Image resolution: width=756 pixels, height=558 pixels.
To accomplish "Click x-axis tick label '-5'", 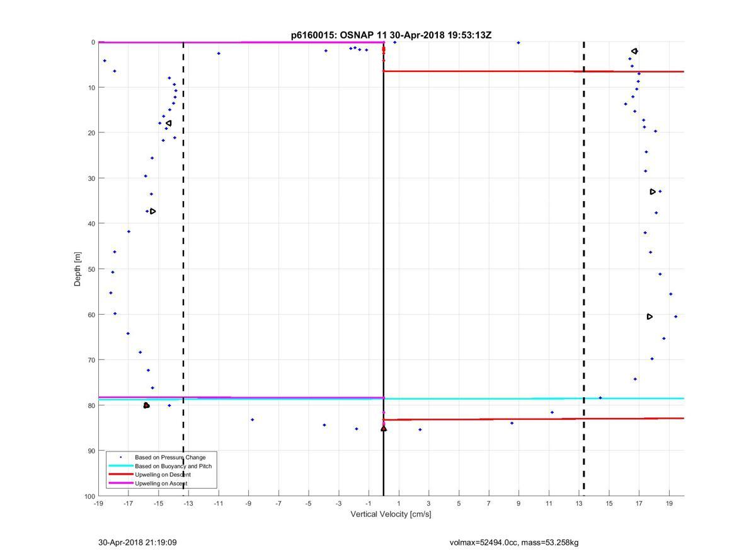I will (309, 504).
